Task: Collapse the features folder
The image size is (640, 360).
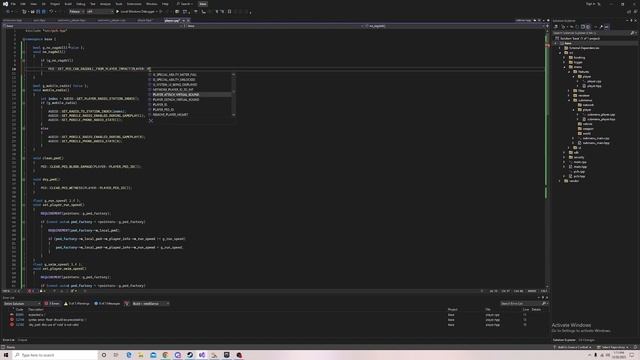Action: pyautogui.click(x=569, y=72)
